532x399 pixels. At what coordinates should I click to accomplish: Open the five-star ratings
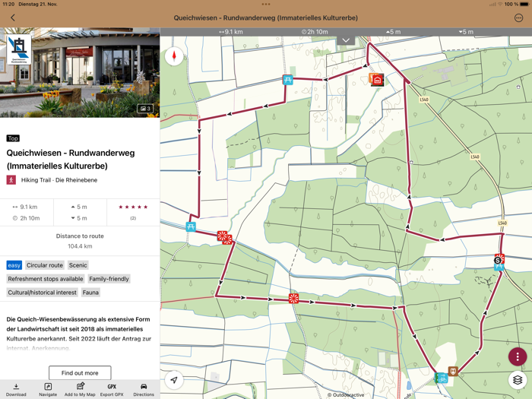click(133, 207)
